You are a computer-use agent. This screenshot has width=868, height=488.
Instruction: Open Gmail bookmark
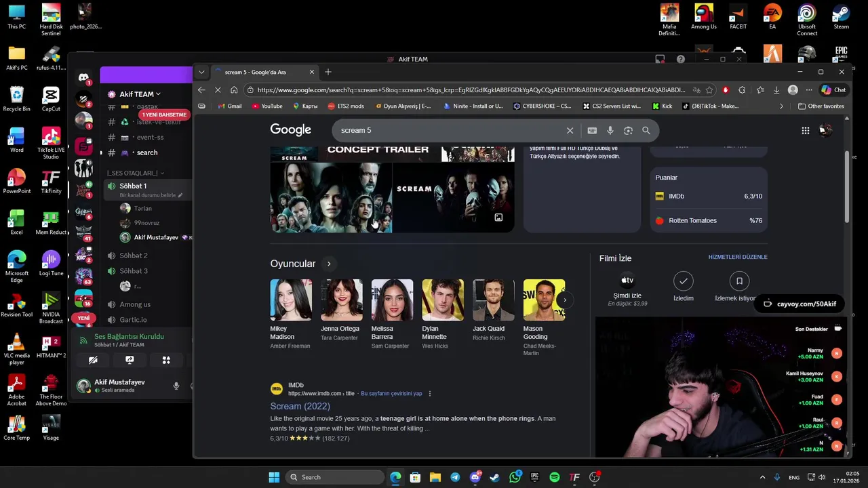coord(230,106)
